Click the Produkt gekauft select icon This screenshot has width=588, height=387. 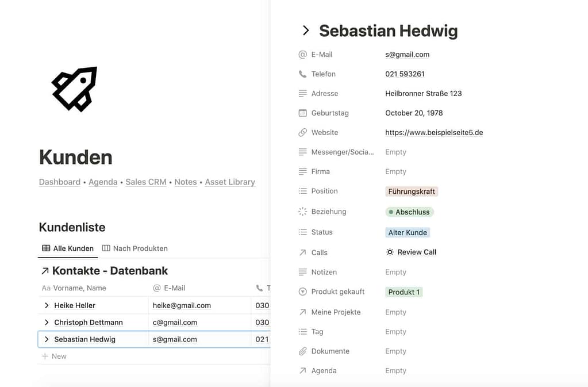coord(303,292)
